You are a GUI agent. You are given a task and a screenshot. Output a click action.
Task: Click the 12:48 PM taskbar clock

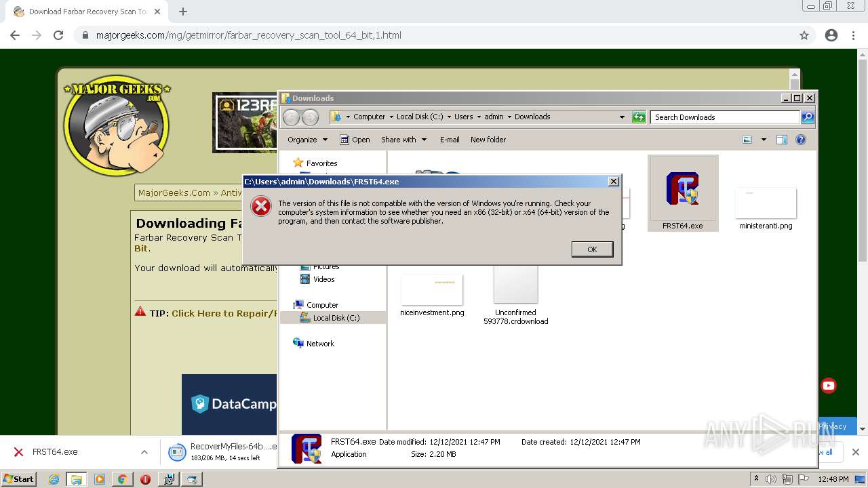coord(833,479)
